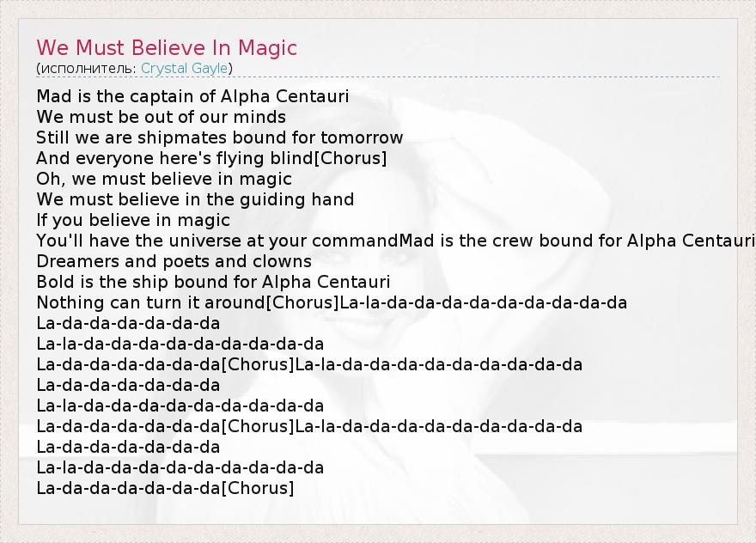Select the line "Oh, we must believe in magic"
The image size is (756, 543).
(x=164, y=179)
